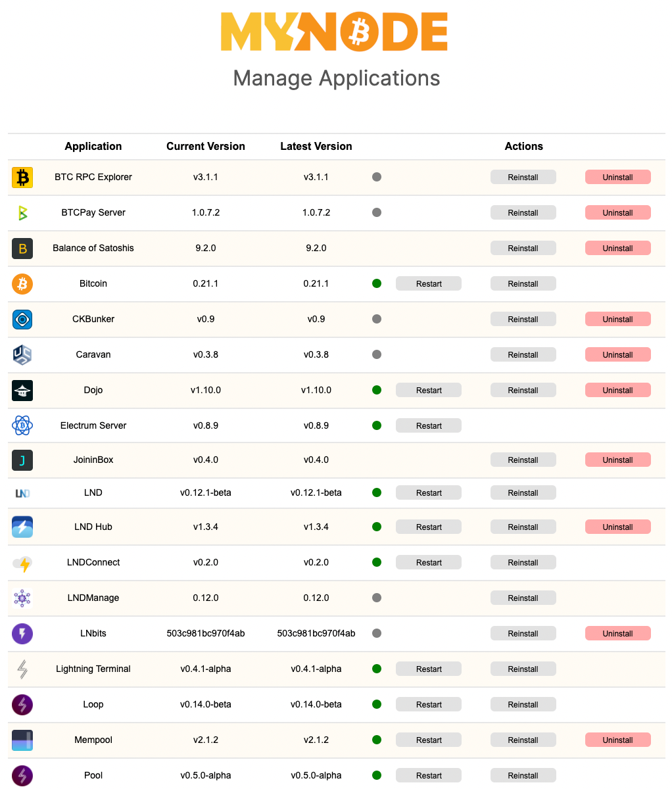Image resolution: width=672 pixels, height=789 pixels.
Task: Restart the Mempool application
Action: (429, 740)
